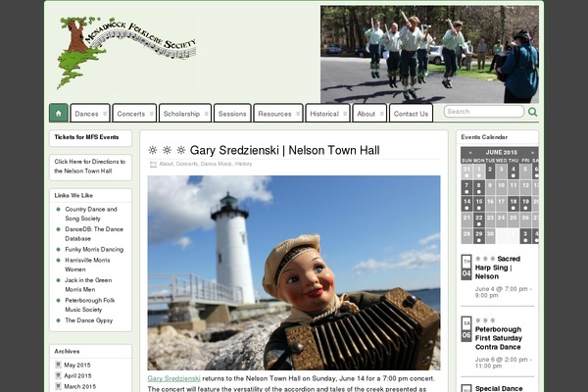Screen dimensions: 588x392
Task: Open the Concerts menu label
Action: click(131, 114)
